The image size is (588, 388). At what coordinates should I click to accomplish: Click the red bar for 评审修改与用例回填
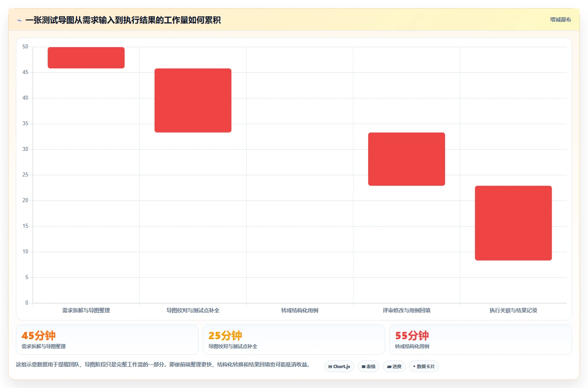(x=406, y=159)
